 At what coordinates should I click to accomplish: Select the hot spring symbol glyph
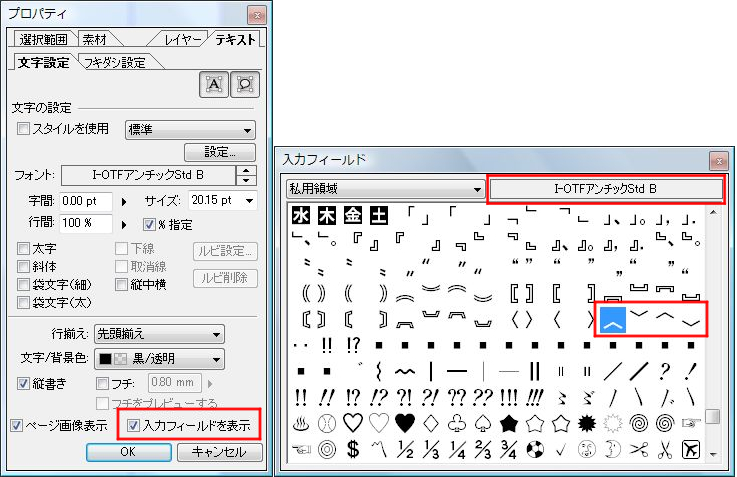point(301,423)
